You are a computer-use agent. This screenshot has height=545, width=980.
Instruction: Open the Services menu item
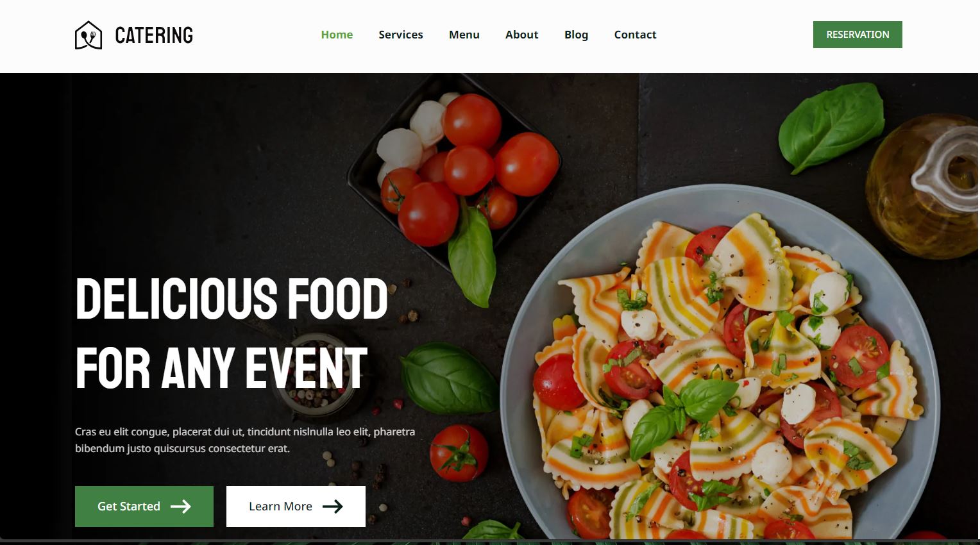401,35
